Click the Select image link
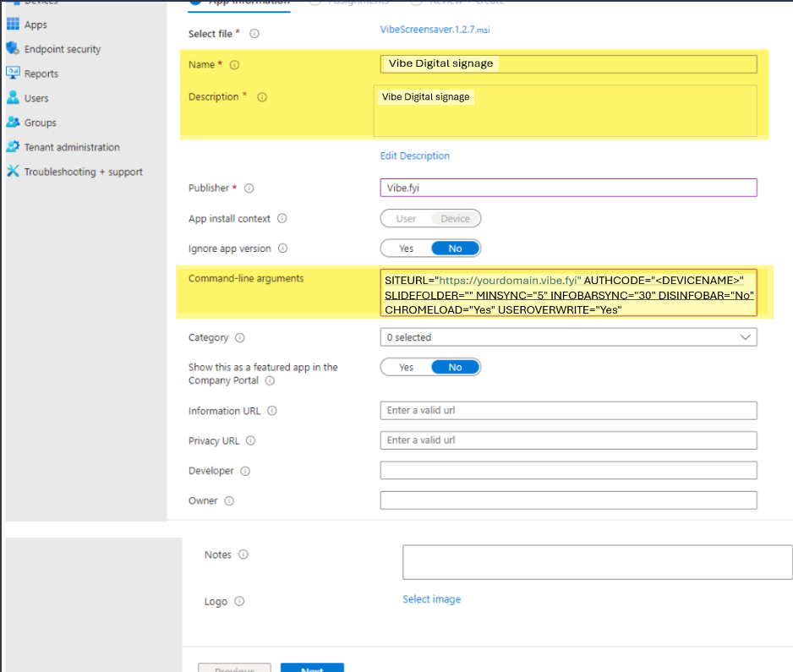Image resolution: width=793 pixels, height=672 pixels. (431, 599)
